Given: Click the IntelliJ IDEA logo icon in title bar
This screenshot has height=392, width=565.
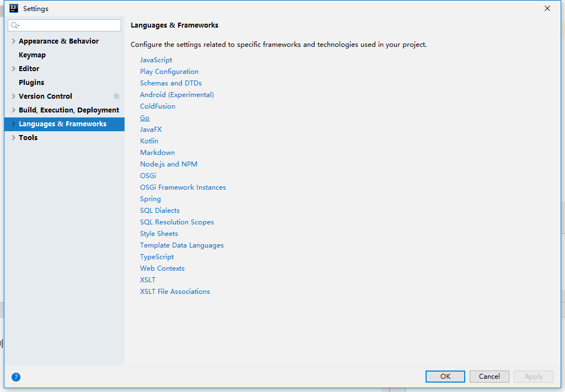Looking at the screenshot, I should click(14, 8).
